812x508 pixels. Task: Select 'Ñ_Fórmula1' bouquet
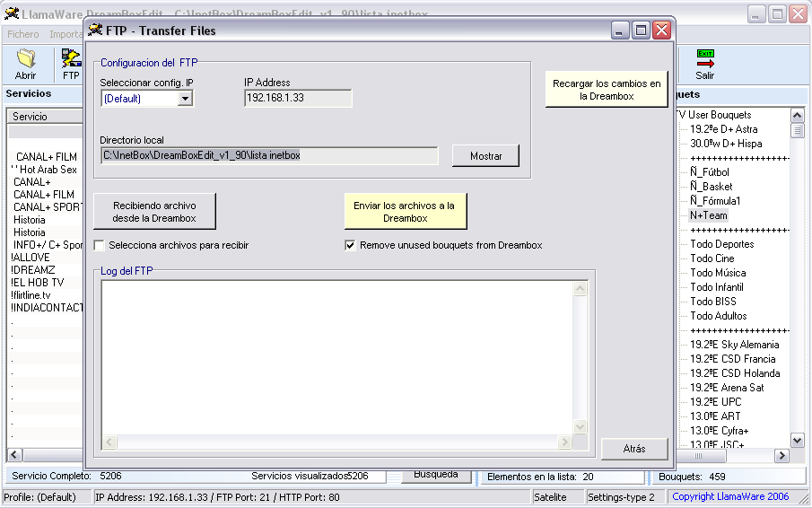715,201
